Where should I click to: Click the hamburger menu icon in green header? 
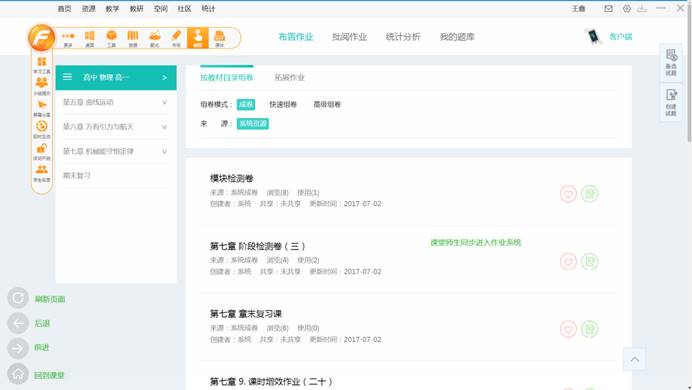[67, 77]
